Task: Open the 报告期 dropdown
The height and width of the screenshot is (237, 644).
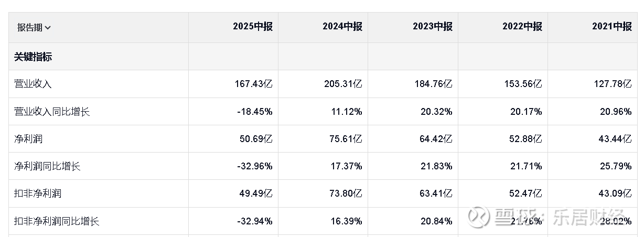Action: click(x=34, y=27)
